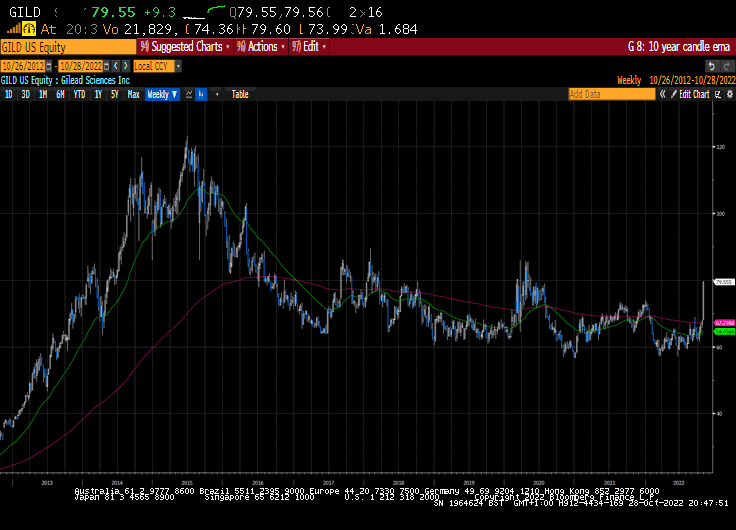Click the Gilead Sciences Inc security name
The width and height of the screenshot is (736, 530).
coord(95,80)
